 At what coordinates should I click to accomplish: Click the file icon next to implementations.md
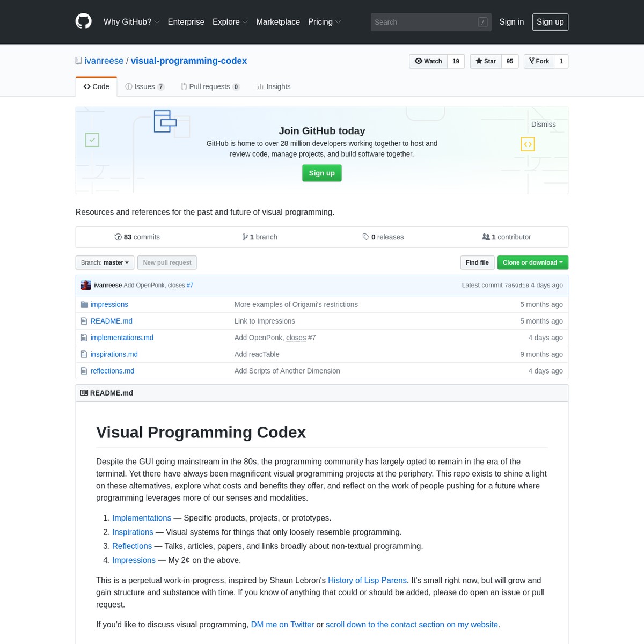click(84, 338)
